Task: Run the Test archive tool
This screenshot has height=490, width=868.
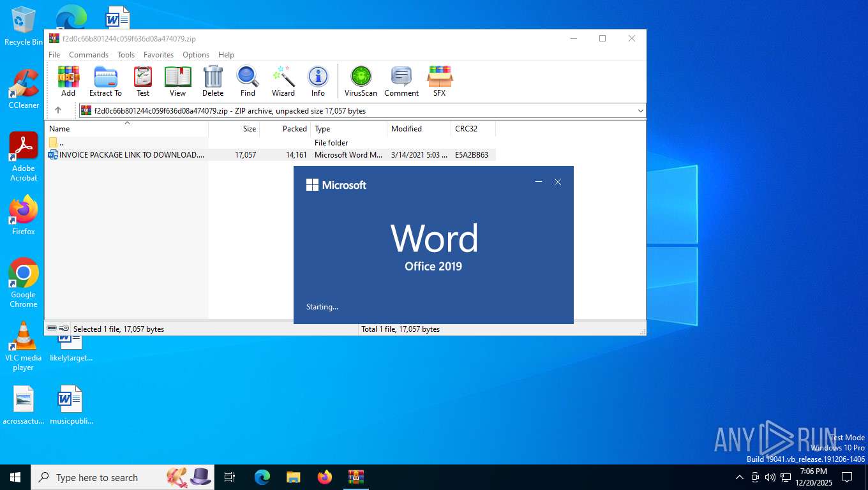Action: coord(143,81)
